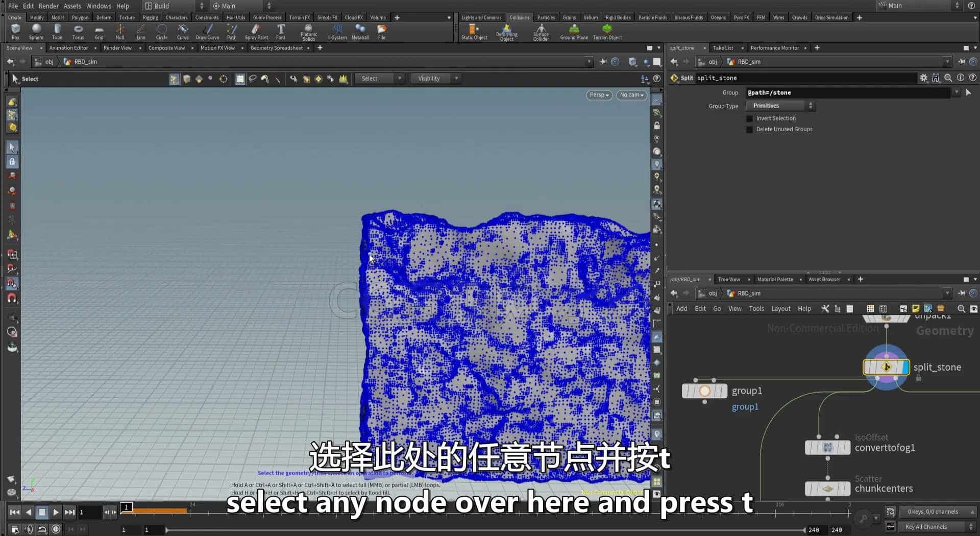Open the Font shelf tool
The height and width of the screenshot is (536, 980).
click(x=281, y=32)
